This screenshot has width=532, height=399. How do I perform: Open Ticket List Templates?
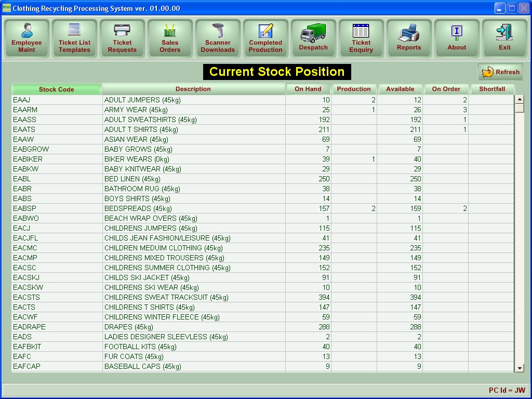click(x=74, y=38)
